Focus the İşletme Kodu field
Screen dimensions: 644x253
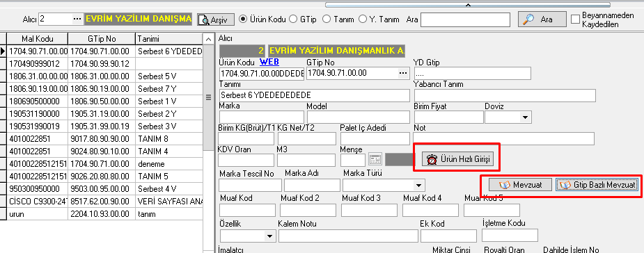click(510, 236)
